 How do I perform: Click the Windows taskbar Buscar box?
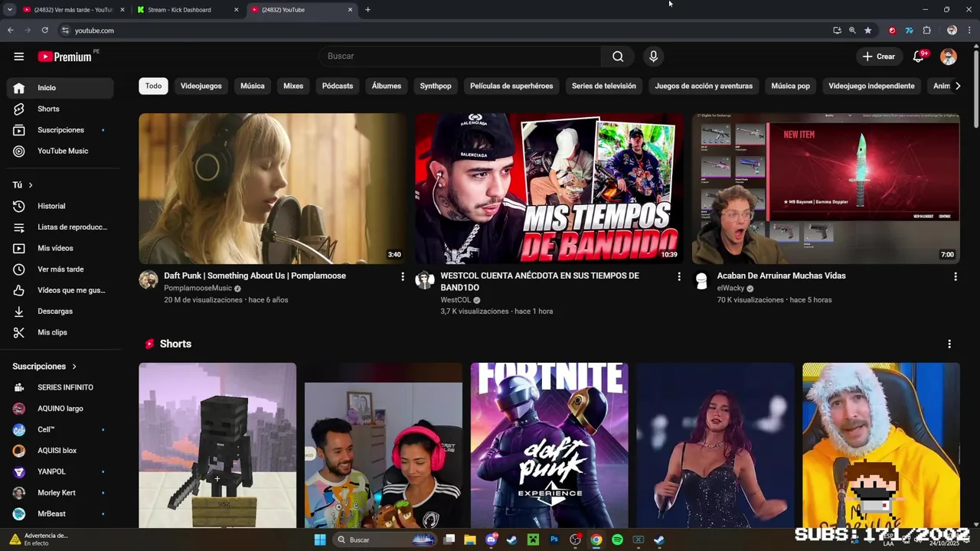click(x=385, y=540)
